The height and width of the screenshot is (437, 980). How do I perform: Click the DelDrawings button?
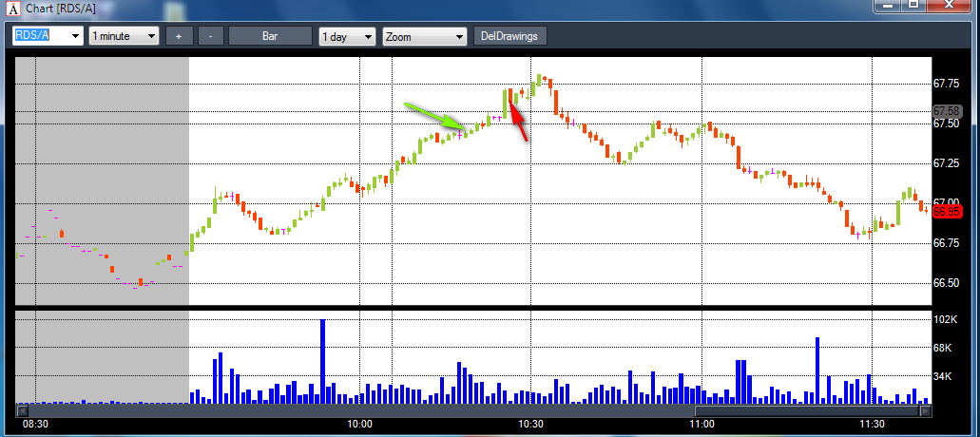(510, 36)
